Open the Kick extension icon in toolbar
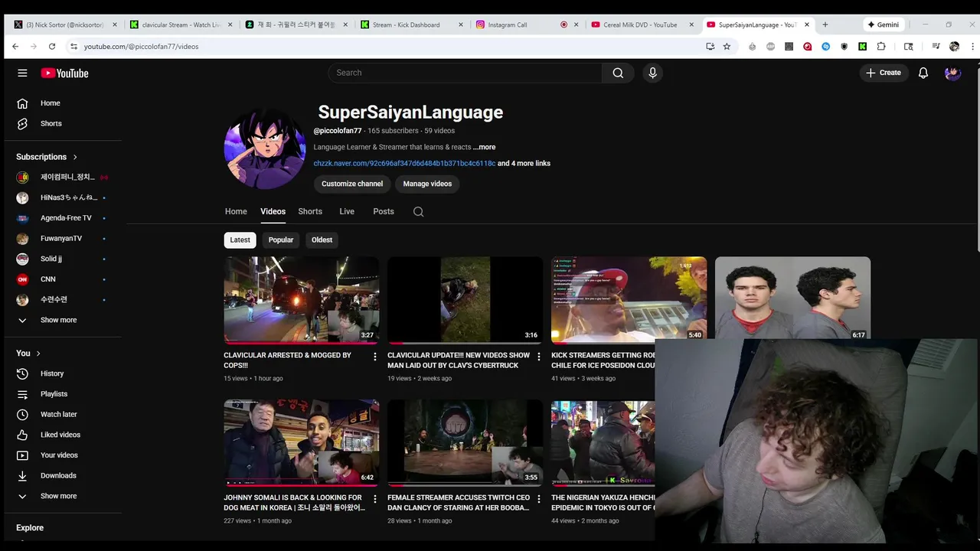980x551 pixels. [862, 46]
